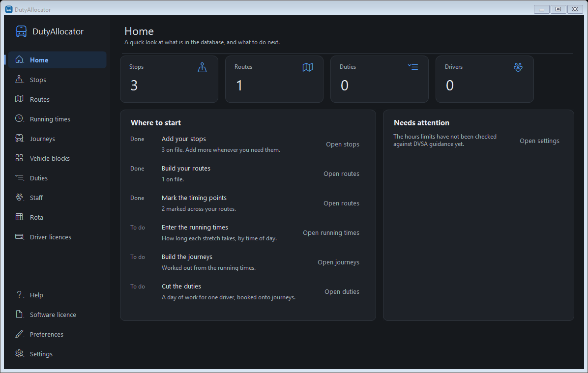Select Journeys in the navigation
This screenshot has width=588, height=373.
pos(58,139)
